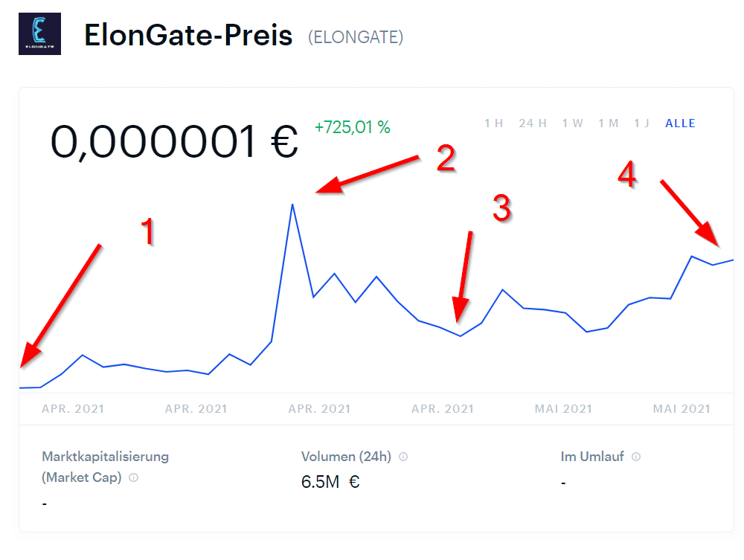744x560 pixels.
Task: Click the red annotation number 4
Action: pyautogui.click(x=627, y=176)
